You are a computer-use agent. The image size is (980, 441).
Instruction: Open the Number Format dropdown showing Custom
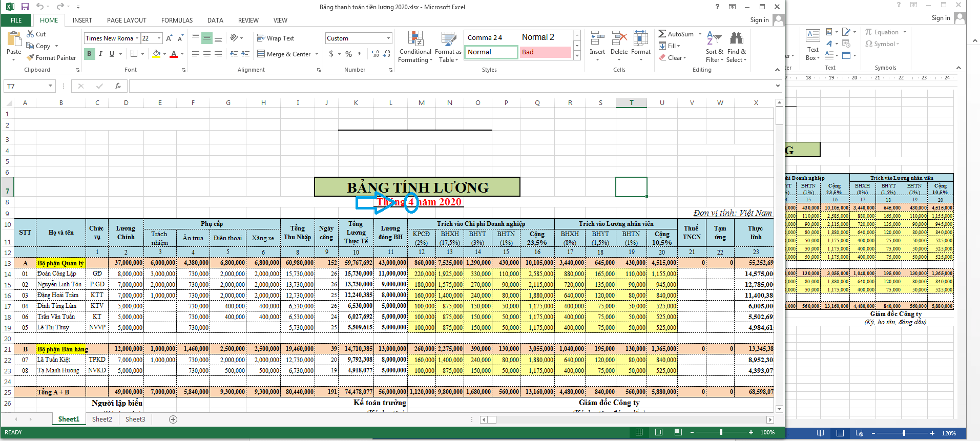(x=388, y=38)
